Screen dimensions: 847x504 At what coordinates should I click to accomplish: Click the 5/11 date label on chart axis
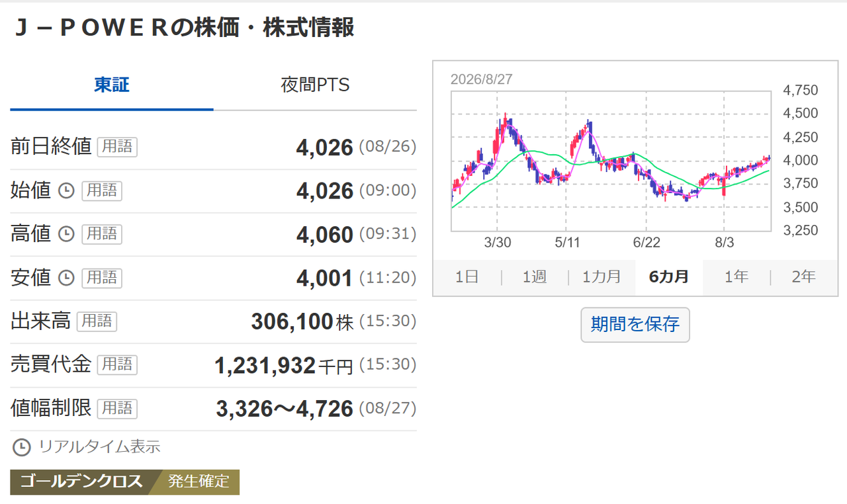(x=566, y=243)
